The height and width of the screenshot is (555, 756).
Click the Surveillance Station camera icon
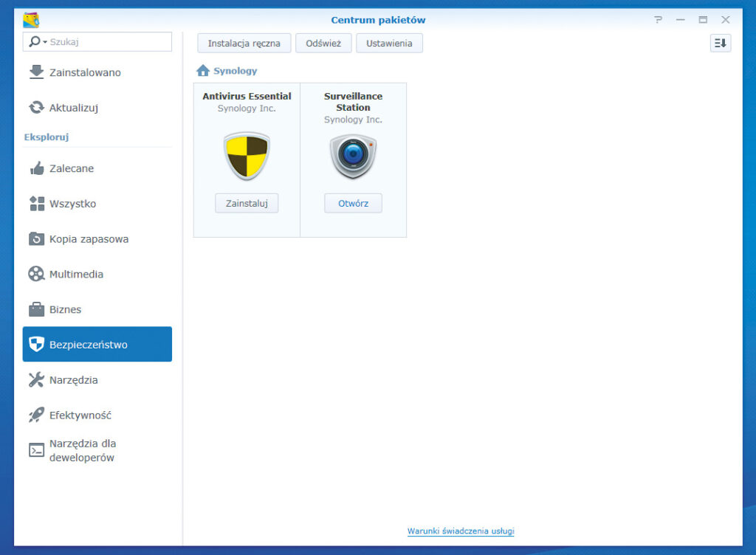(x=353, y=156)
